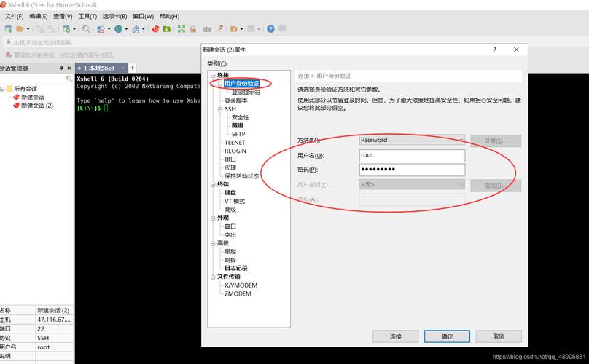The height and width of the screenshot is (364, 589).
Task: Open the 查看(V) menu
Action: (63, 16)
